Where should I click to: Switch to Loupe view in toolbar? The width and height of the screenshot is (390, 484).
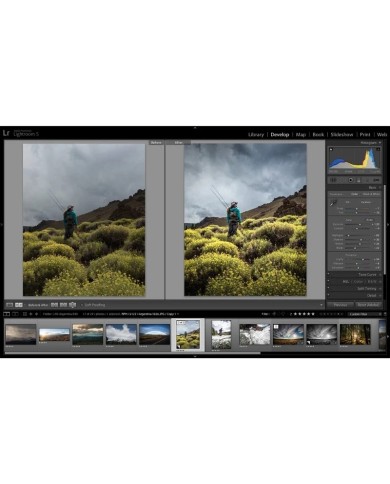[10, 305]
